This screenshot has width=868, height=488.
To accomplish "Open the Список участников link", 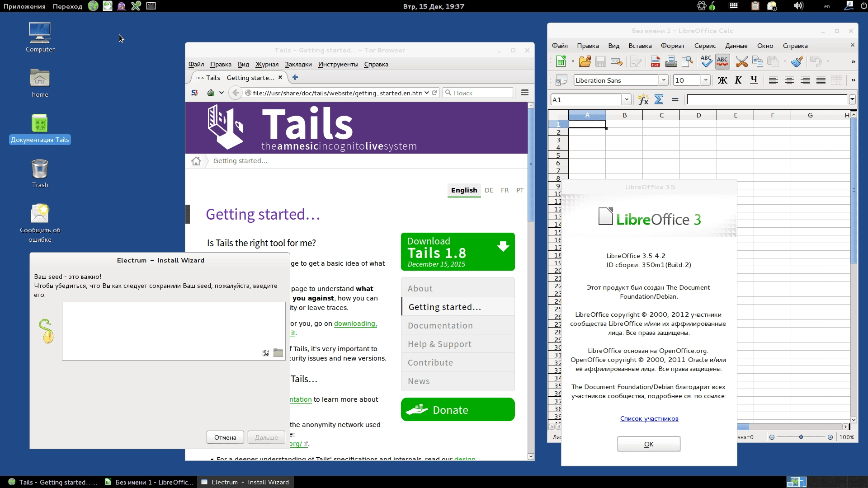I will pyautogui.click(x=649, y=418).
